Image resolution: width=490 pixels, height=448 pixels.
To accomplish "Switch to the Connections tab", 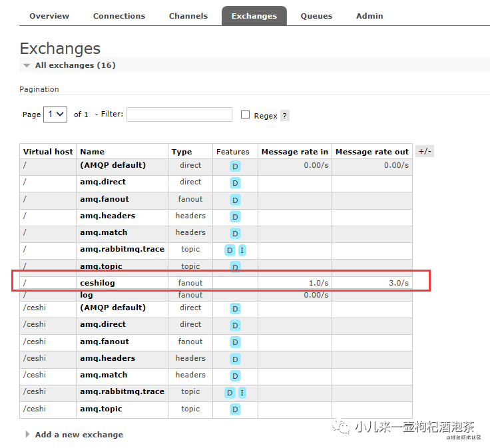I will pos(119,16).
